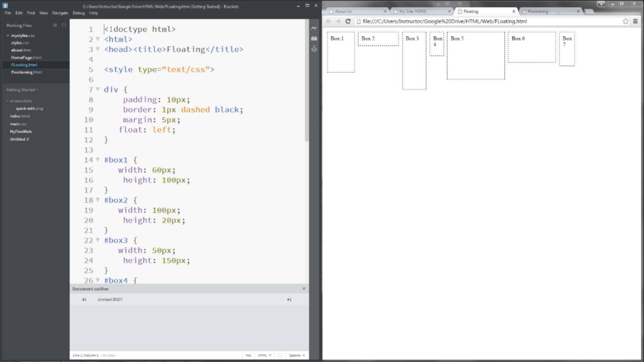Click the linting status circle in the status bar
The height and width of the screenshot is (362, 644).
[x=280, y=355]
